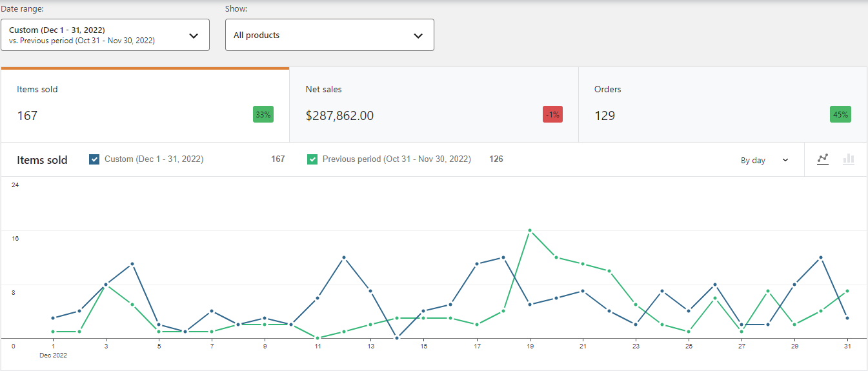Image resolution: width=868 pixels, height=371 pixels.
Task: Click the 126 previous period total
Action: 496,159
